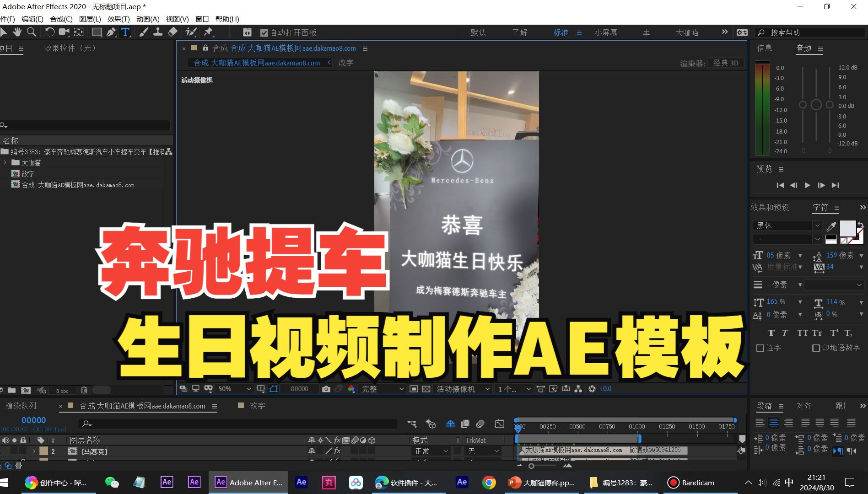Toggle region of interest icon in viewer
The image size is (868, 494).
click(x=414, y=389)
